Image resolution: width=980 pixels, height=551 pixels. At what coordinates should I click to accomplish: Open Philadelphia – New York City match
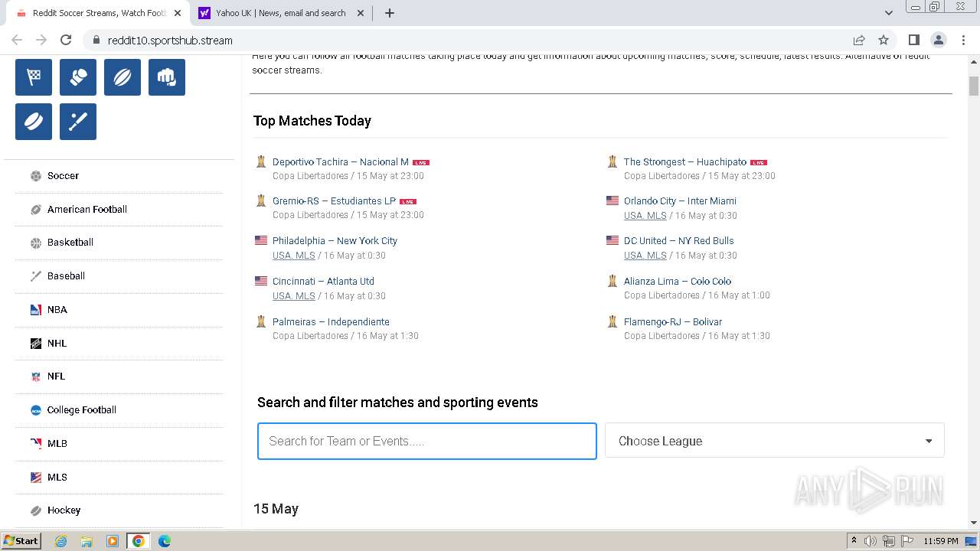[x=335, y=241]
